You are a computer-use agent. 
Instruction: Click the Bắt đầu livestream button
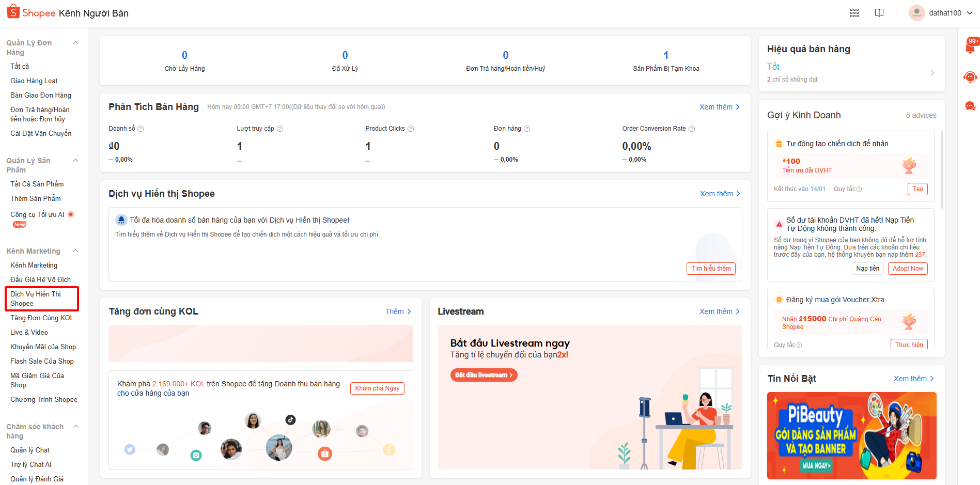click(484, 375)
